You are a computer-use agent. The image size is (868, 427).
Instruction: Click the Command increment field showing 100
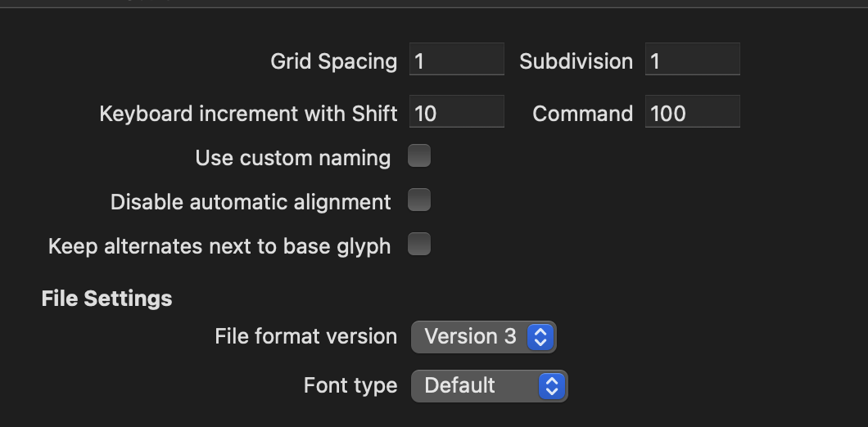(692, 113)
